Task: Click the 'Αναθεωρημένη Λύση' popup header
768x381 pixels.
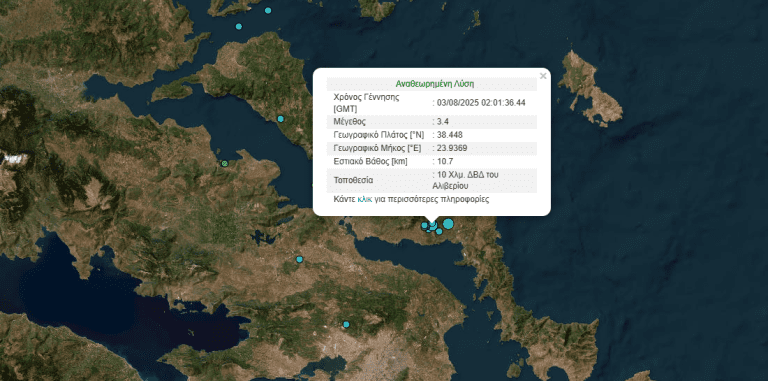Action: pyautogui.click(x=435, y=83)
